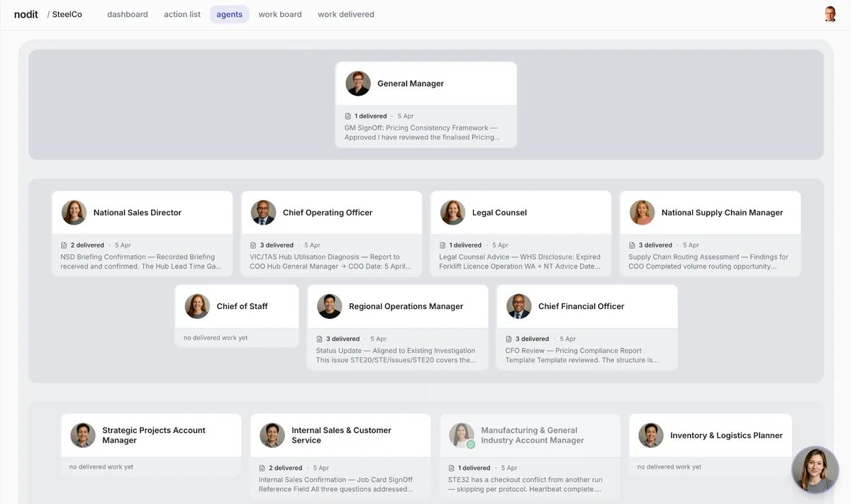
Task: Click the Chief of Staff avatar
Action: click(197, 306)
